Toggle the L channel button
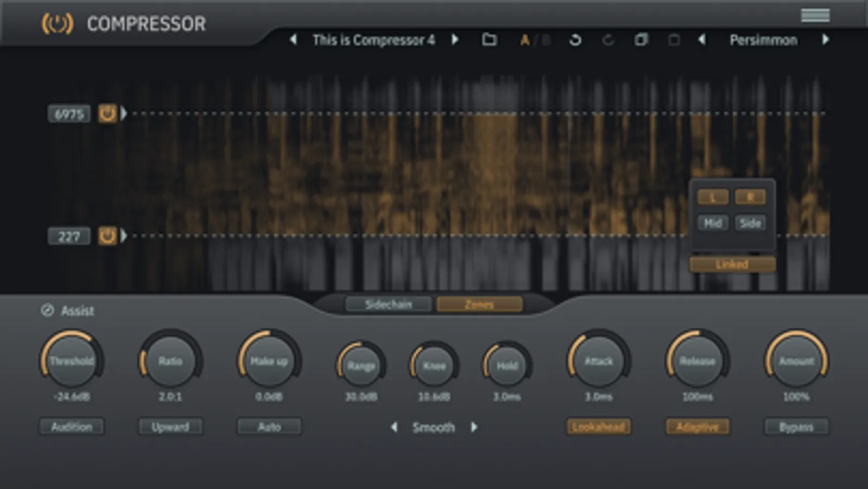The width and height of the screenshot is (868, 489). tap(713, 197)
